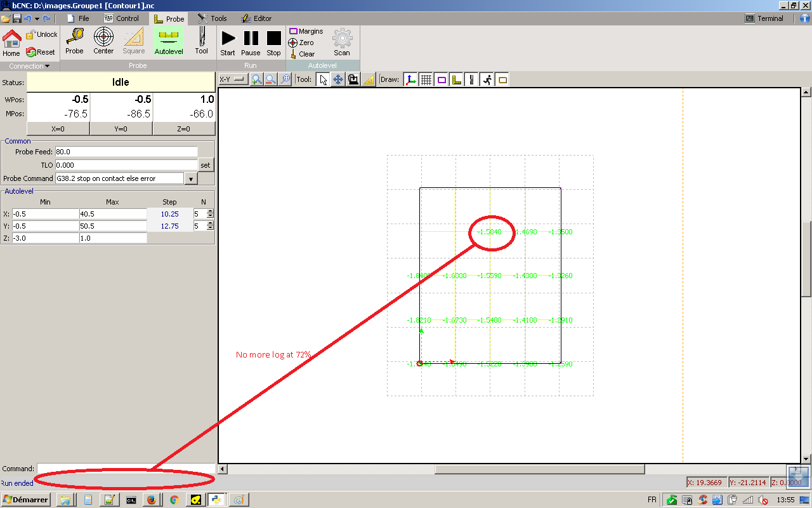Switch to the Editor tab
Viewport: 812px width, 508px height.
[x=256, y=19]
